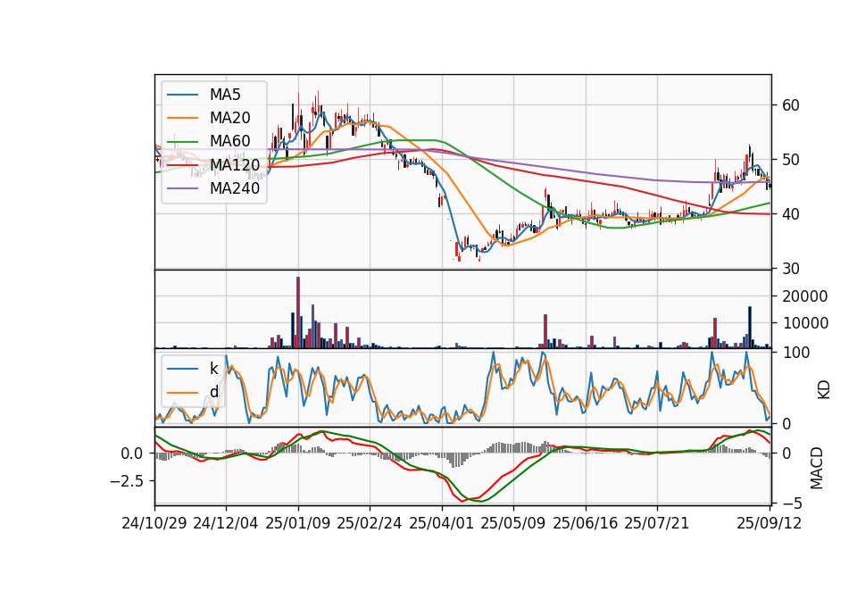Click the MACD right axis value −5
This screenshot has height=616, width=857.
point(793,503)
